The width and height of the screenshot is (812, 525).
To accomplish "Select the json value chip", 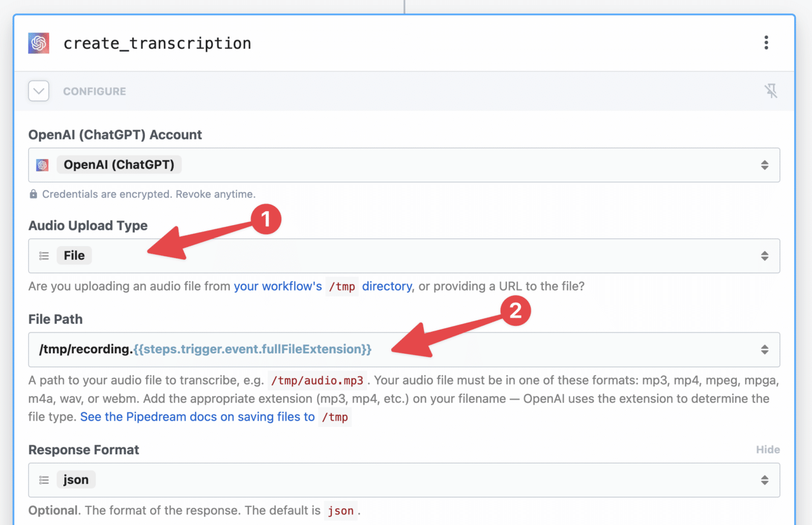I will [x=76, y=480].
